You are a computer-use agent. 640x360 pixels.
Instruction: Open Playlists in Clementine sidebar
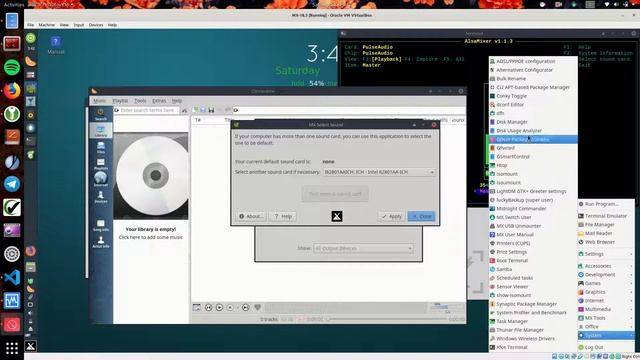point(101,164)
